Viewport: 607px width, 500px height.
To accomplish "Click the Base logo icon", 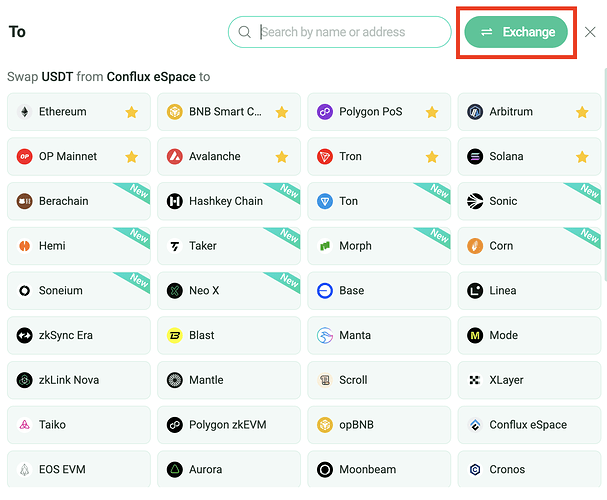I will [x=325, y=291].
